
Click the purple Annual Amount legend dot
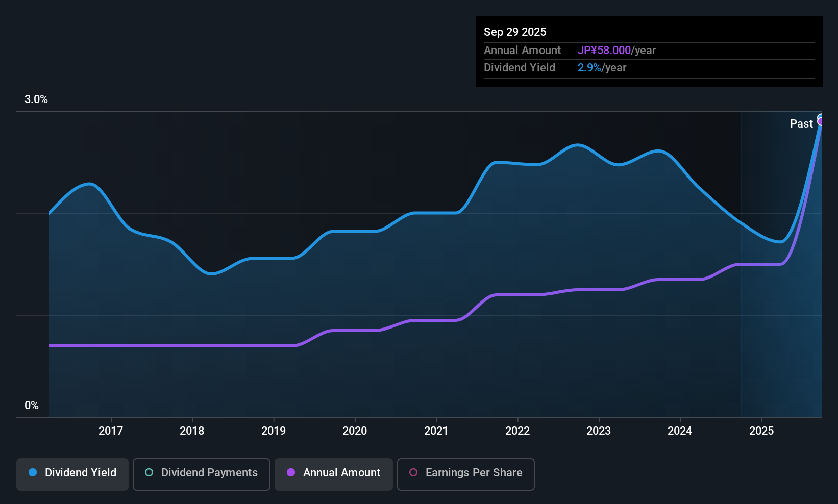(291, 472)
